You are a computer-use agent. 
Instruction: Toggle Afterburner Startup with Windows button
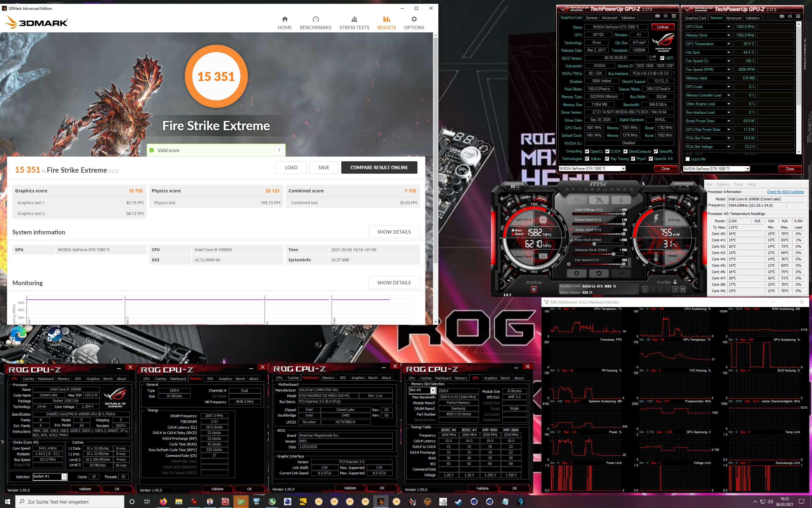[534, 289]
